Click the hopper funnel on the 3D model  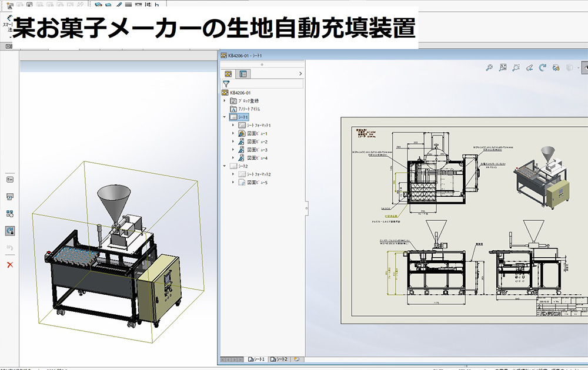coord(114,203)
